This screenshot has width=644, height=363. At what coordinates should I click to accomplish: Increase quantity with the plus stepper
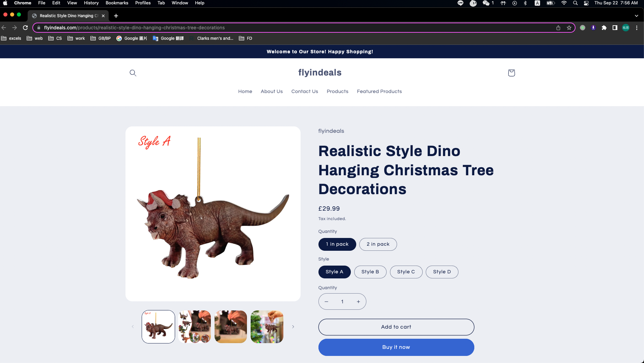[x=358, y=302]
